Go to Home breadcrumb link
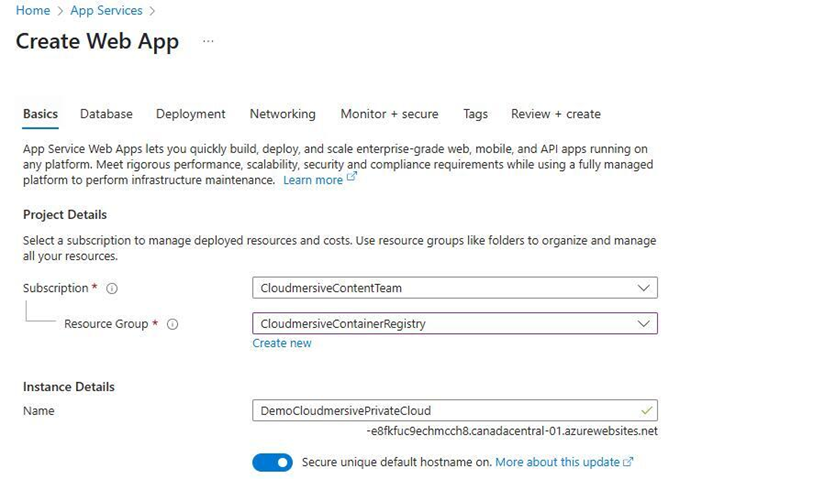Image resolution: width=836 pixels, height=479 pixels. point(33,11)
